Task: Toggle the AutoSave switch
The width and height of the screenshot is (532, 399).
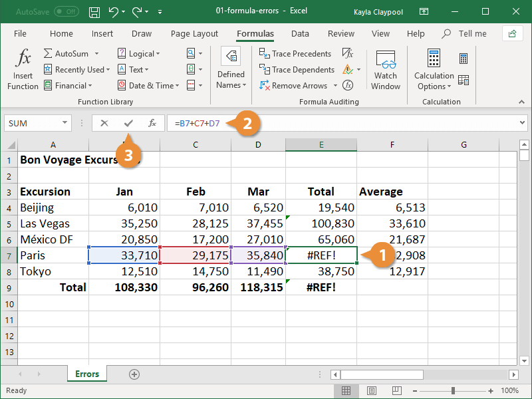Action: pyautogui.click(x=66, y=12)
